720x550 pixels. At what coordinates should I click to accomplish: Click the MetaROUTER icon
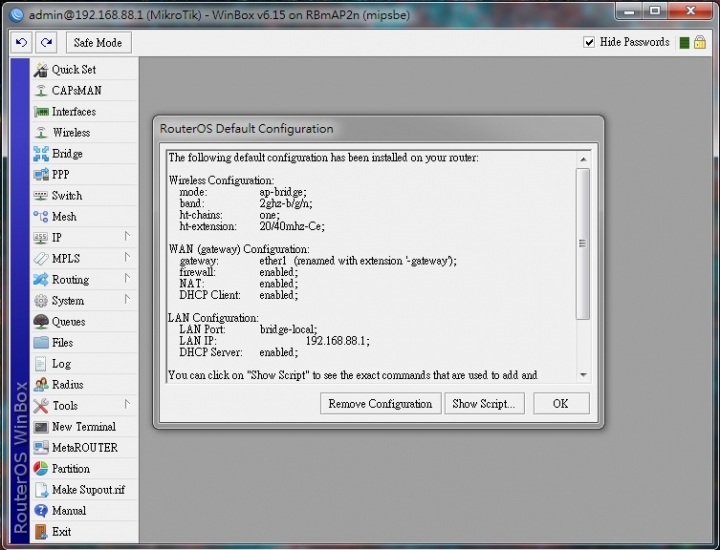(x=41, y=448)
